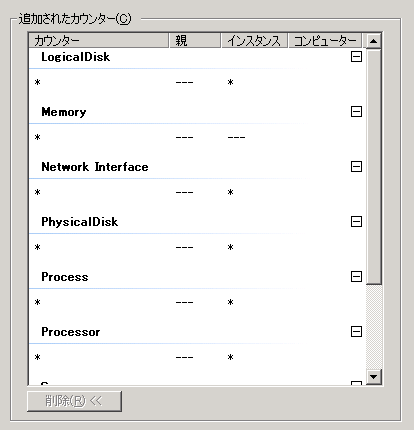Collapse the LogicalDisk counter group
Image resolution: width=414 pixels, height=430 pixels.
pyautogui.click(x=356, y=57)
